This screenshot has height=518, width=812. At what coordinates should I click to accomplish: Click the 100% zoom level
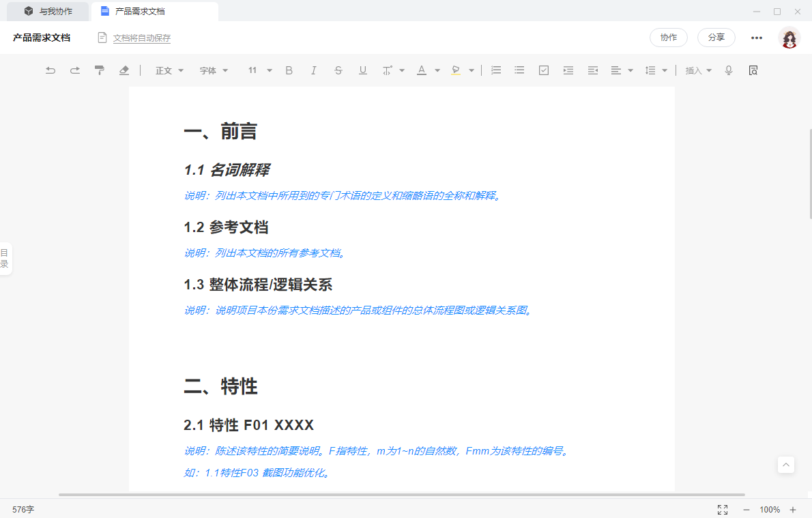click(x=770, y=510)
